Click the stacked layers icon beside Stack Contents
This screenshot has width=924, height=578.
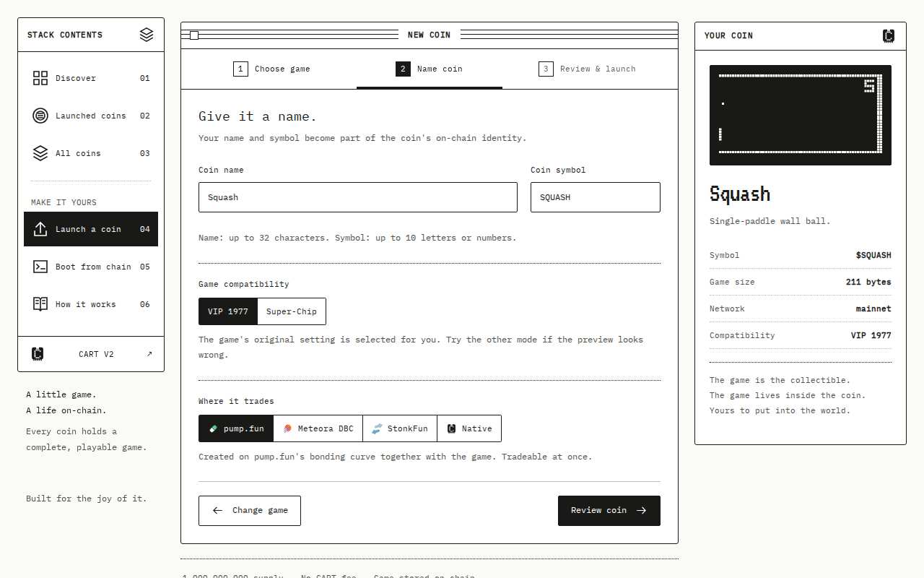147,35
